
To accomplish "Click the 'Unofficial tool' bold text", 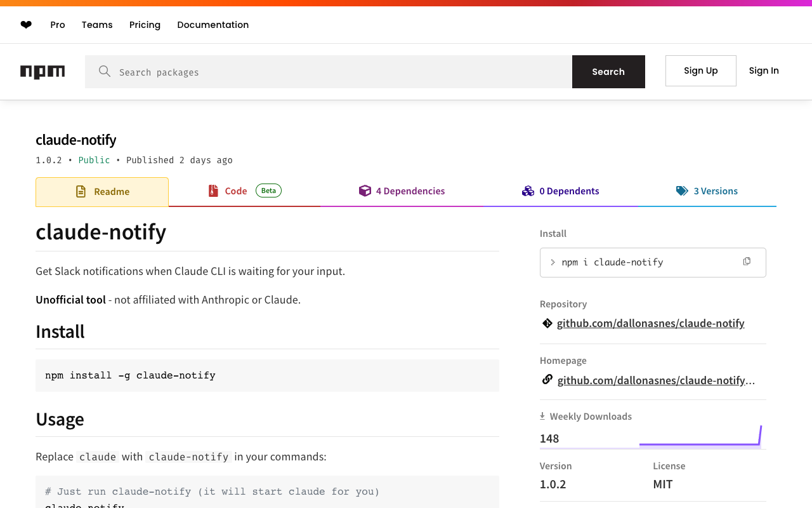I will (x=70, y=300).
